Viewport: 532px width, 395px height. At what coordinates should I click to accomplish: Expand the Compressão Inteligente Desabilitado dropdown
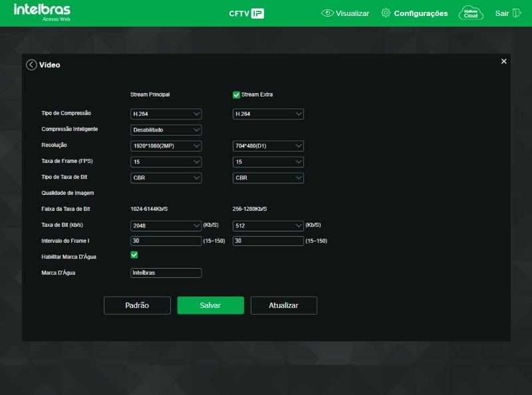click(x=166, y=130)
